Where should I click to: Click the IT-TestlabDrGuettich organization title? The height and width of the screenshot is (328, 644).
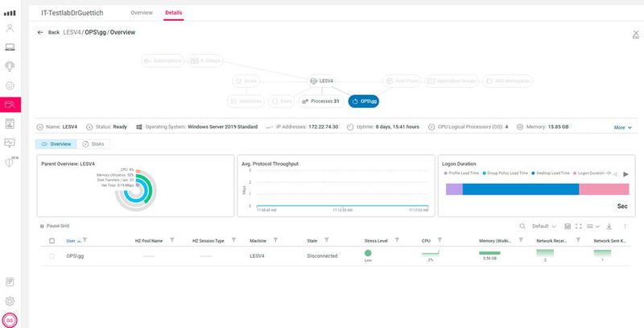pyautogui.click(x=72, y=13)
